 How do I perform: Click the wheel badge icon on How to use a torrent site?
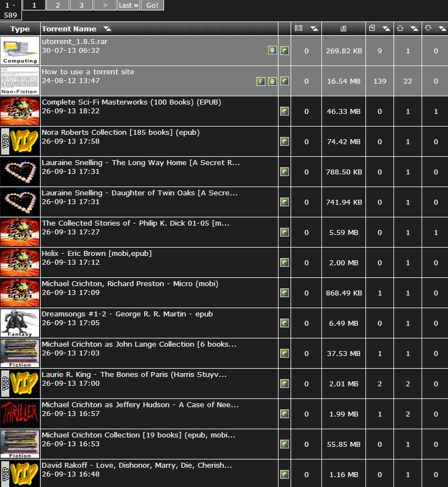tap(272, 81)
